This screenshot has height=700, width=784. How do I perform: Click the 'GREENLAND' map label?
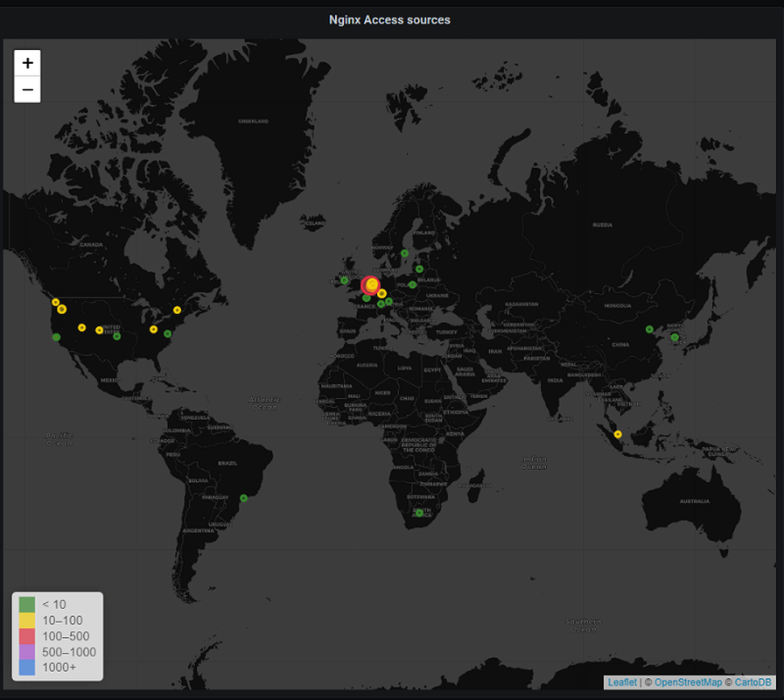pos(253,121)
